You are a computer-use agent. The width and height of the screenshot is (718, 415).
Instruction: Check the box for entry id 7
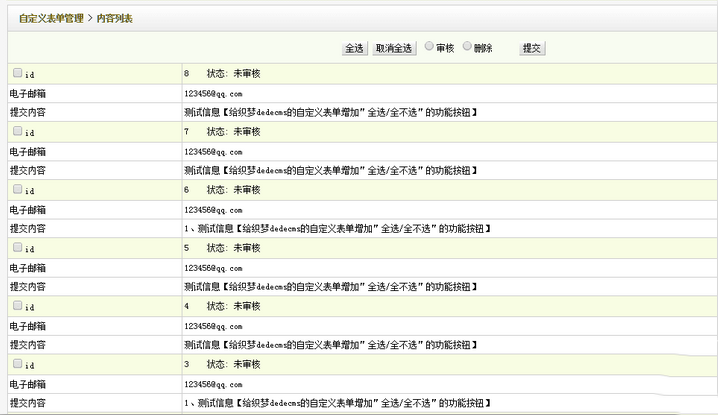coord(17,131)
